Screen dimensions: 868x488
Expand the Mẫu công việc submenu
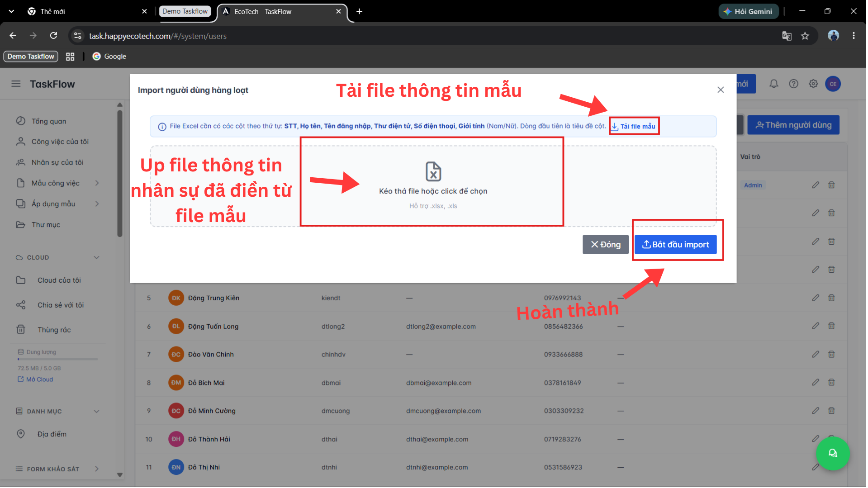(97, 183)
